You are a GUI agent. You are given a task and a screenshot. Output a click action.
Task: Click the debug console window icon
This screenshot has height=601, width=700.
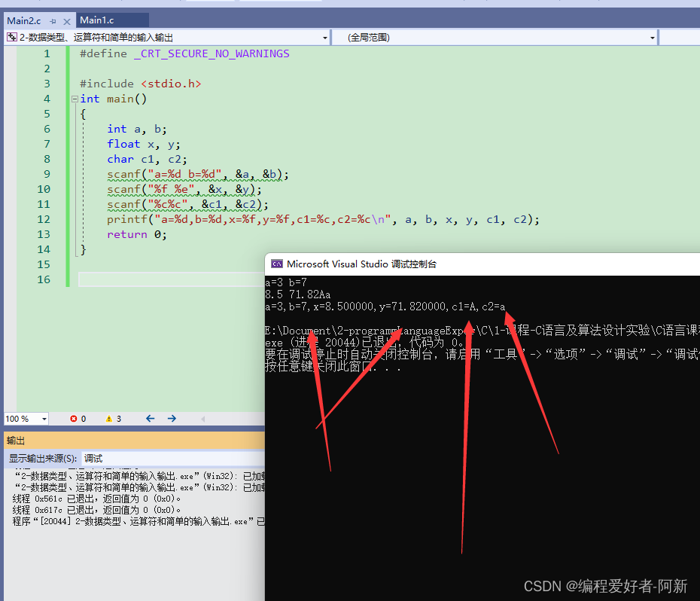click(x=277, y=264)
